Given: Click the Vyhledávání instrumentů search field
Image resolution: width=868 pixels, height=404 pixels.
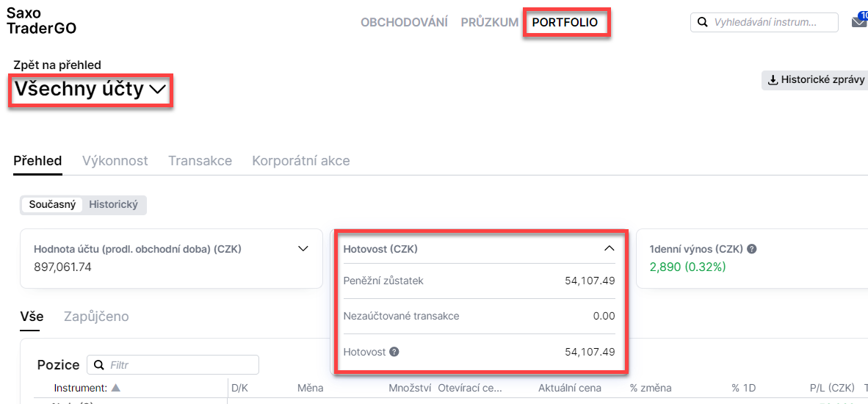Looking at the screenshot, I should coord(764,23).
